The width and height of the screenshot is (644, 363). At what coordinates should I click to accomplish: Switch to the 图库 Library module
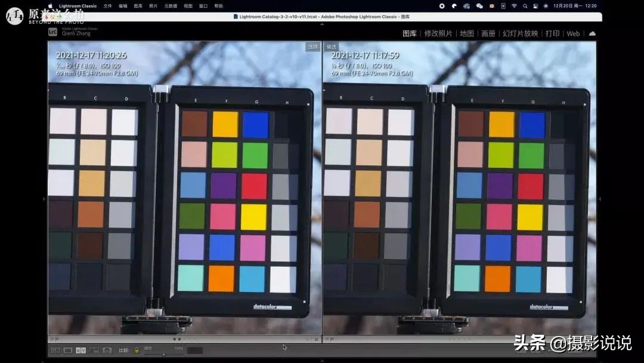click(410, 33)
